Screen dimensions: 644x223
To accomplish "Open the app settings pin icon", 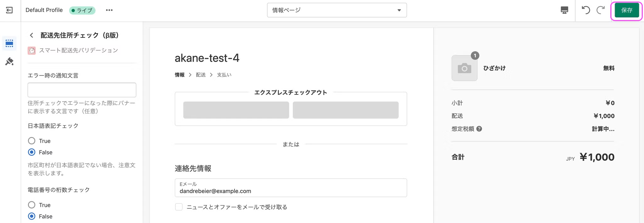I will [9, 61].
